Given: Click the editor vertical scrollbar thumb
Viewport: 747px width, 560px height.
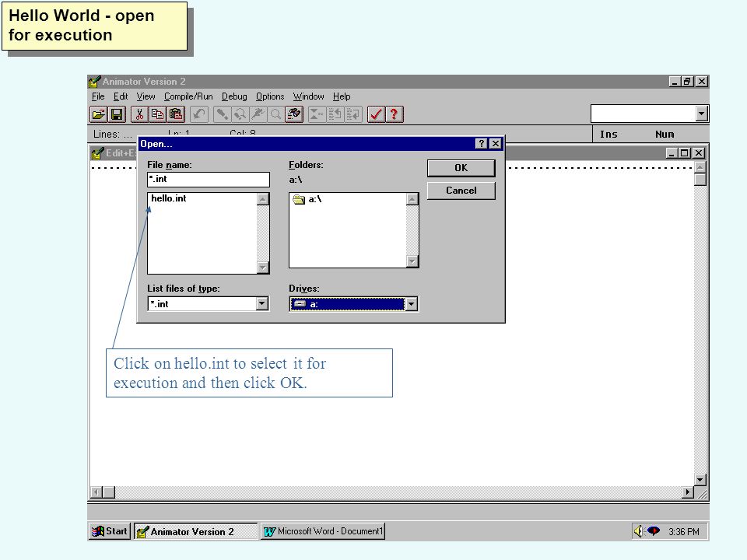Looking at the screenshot, I should tap(700, 180).
